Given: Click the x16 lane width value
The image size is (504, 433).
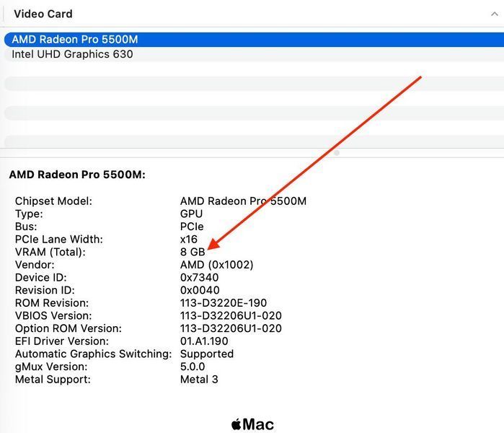Looking at the screenshot, I should (x=189, y=240).
